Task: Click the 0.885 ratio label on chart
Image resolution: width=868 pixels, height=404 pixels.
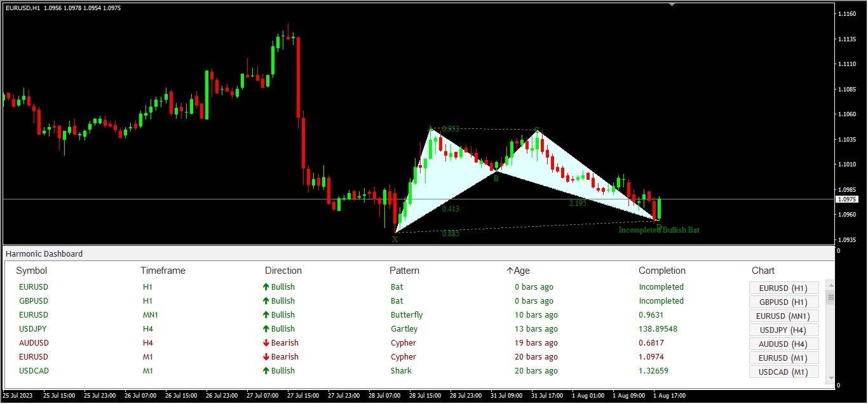Action: (451, 234)
